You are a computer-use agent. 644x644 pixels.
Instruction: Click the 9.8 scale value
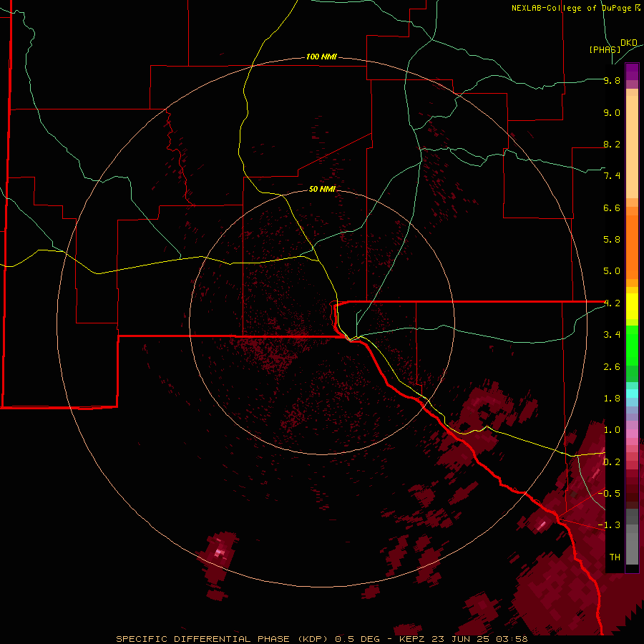coord(612,80)
